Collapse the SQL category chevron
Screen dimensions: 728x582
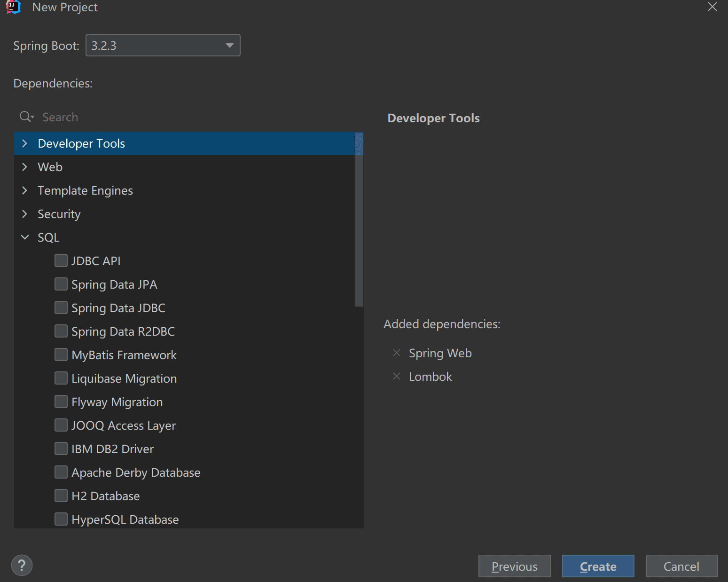pos(25,237)
